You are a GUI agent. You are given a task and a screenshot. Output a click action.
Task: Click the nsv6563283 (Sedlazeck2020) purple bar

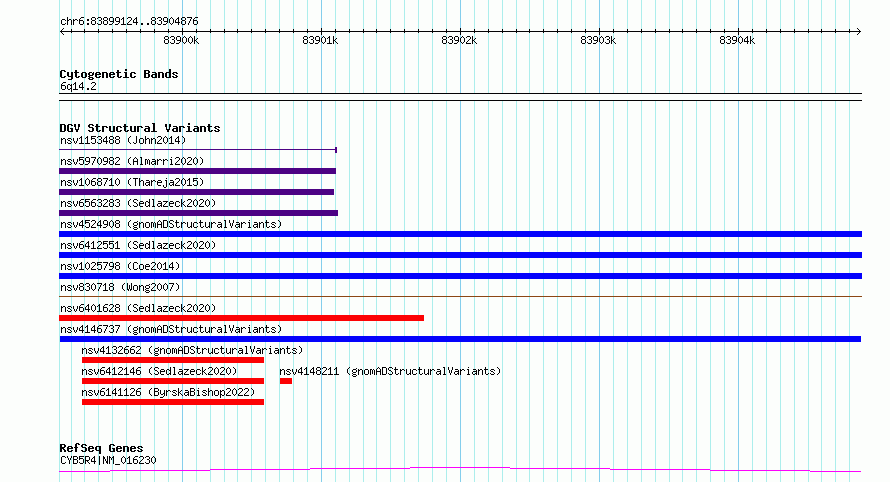click(199, 213)
